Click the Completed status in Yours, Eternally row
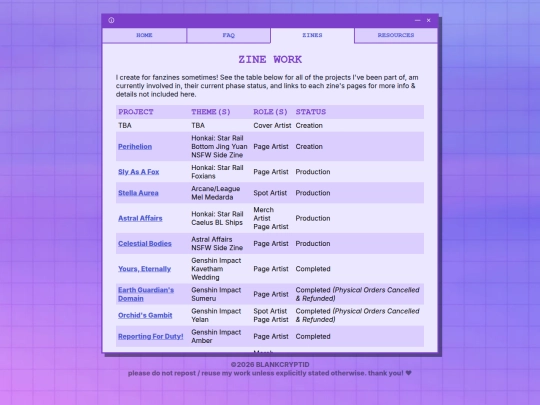The height and width of the screenshot is (405, 540). pos(313,269)
